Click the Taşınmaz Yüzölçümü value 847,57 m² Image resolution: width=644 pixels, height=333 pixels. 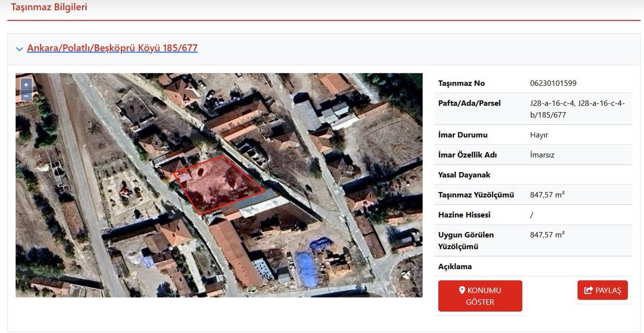point(547,195)
